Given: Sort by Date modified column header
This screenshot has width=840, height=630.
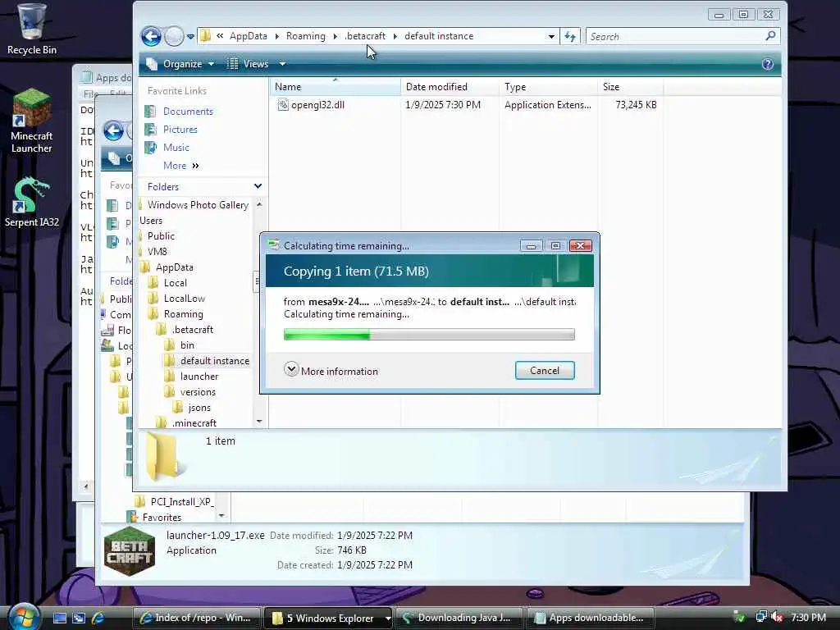Looking at the screenshot, I should coord(450,87).
